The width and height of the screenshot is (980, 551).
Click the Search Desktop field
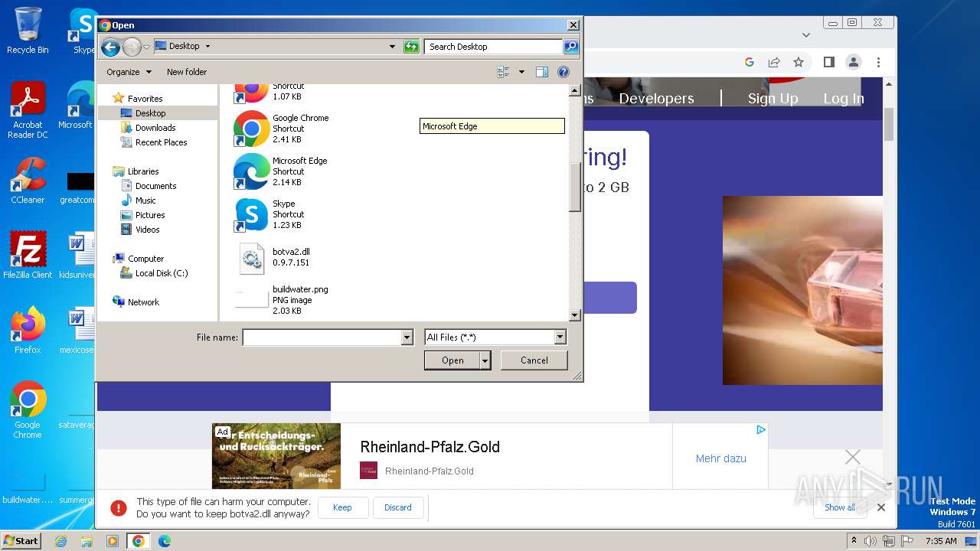coord(494,47)
